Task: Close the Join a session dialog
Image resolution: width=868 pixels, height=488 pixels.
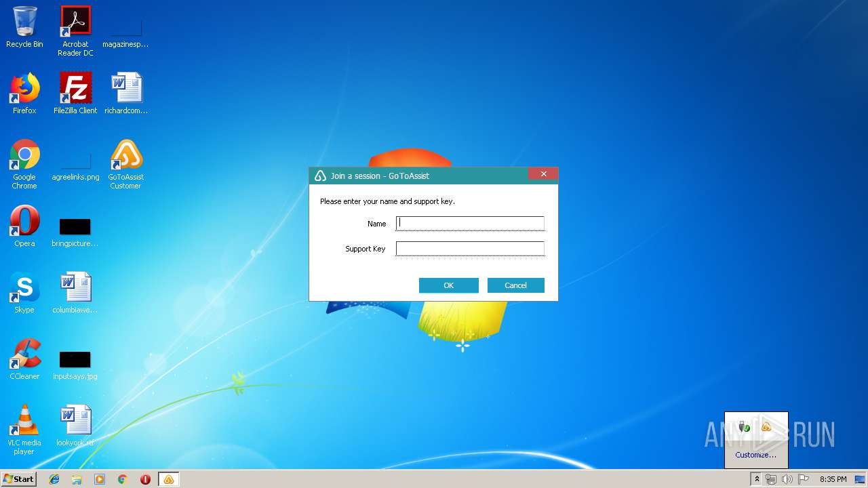Action: pos(543,174)
